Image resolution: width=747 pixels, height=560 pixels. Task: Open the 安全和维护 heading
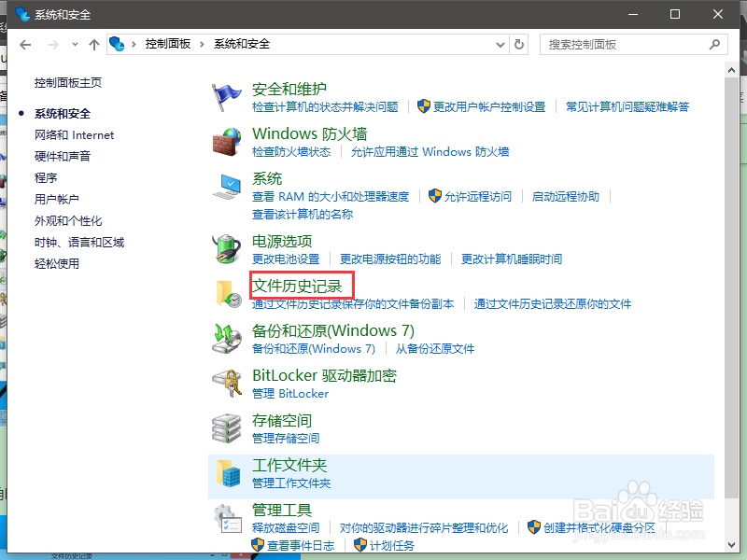pos(289,89)
